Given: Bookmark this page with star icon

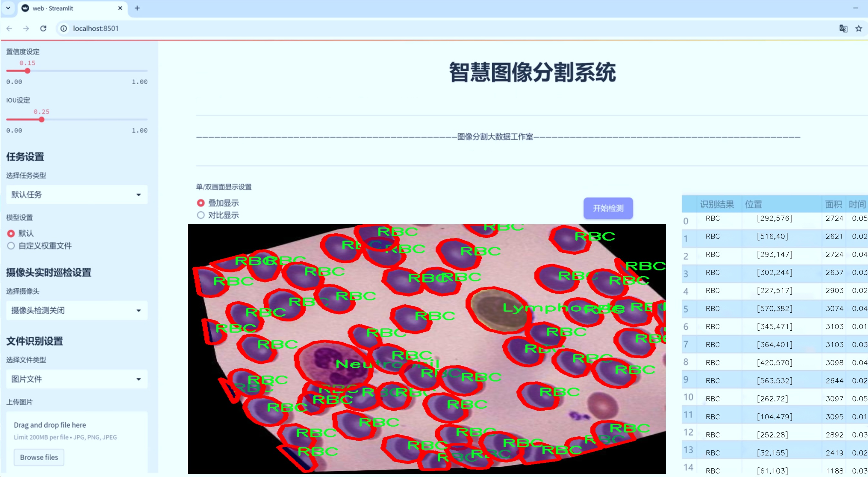Looking at the screenshot, I should [x=859, y=28].
